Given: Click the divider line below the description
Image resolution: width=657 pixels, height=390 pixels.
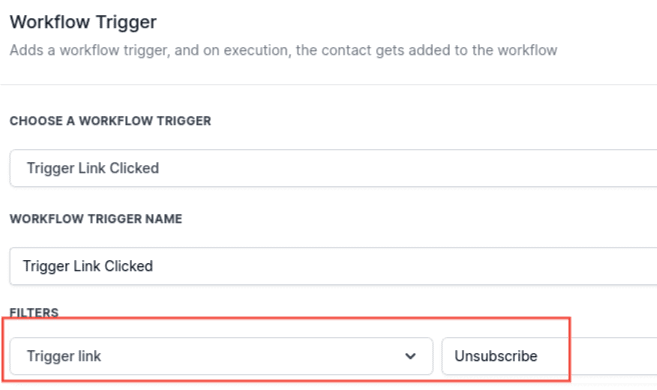Looking at the screenshot, I should tap(328, 85).
